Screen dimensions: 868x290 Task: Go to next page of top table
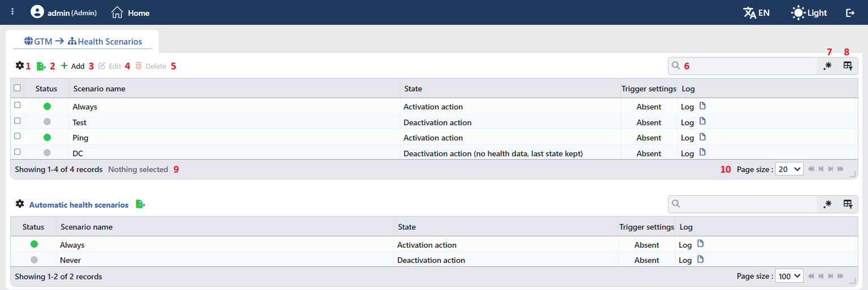(x=831, y=169)
